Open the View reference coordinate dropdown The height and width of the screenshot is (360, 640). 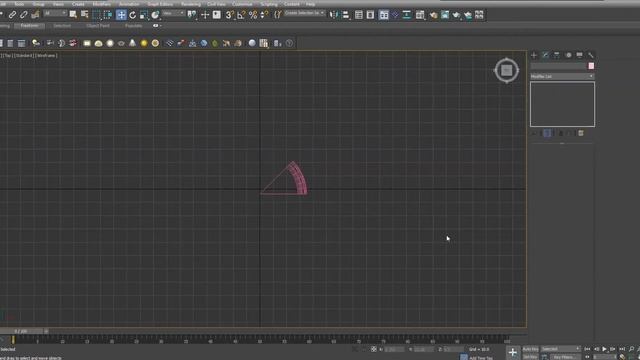pos(173,13)
